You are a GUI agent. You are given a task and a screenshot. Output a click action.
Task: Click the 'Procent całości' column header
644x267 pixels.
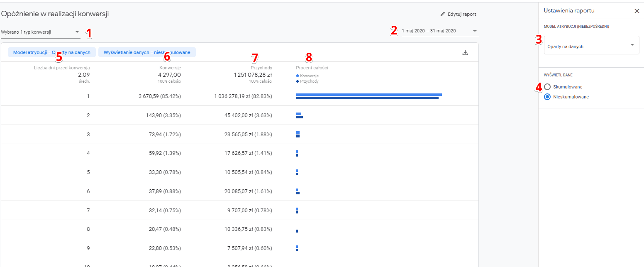pyautogui.click(x=312, y=68)
